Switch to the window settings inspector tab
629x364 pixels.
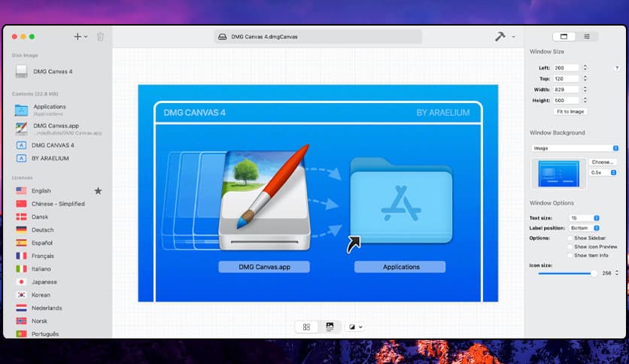564,37
